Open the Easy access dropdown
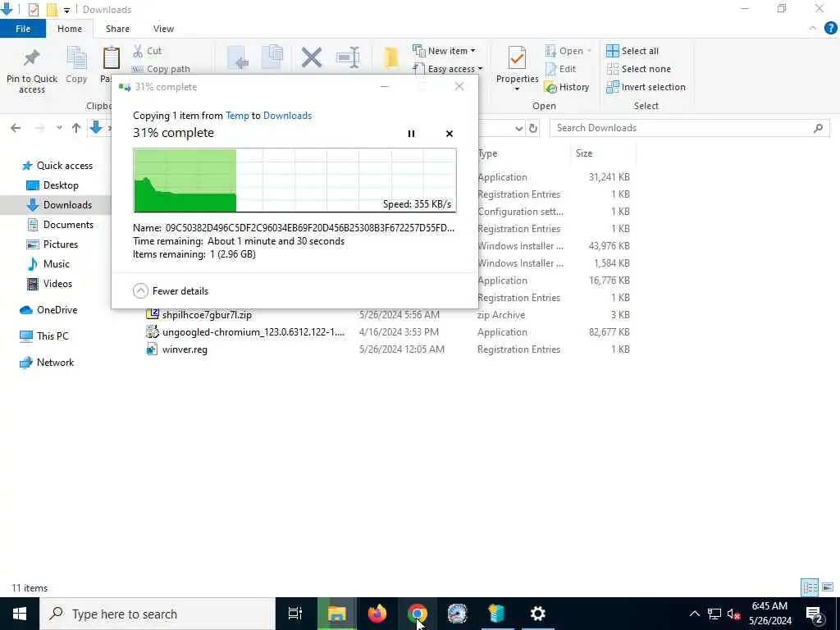The height and width of the screenshot is (630, 840). pos(448,69)
